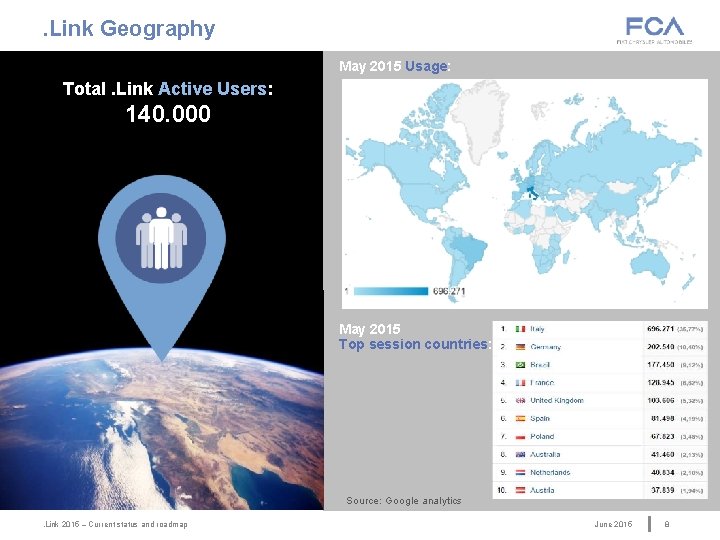Select 'Source: Google analytics' caption
The width and height of the screenshot is (720, 540).
[x=404, y=501]
